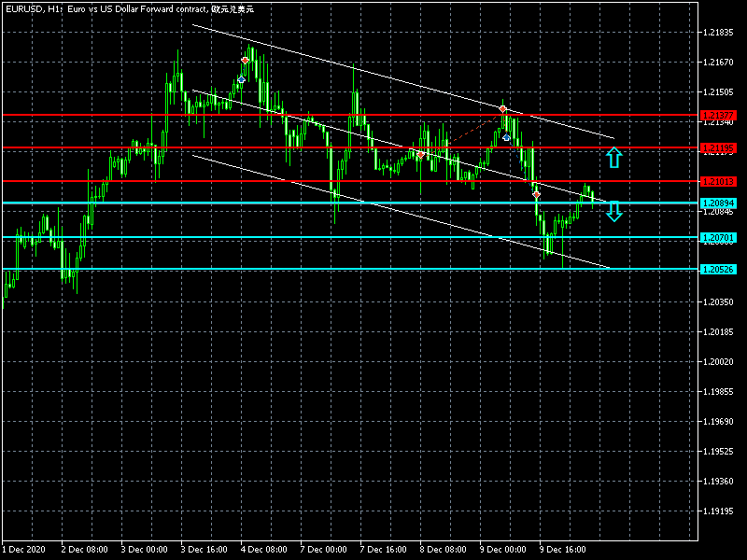This screenshot has height=560, width=747.
Task: Click the 1 Dec 2020 time label
Action: tap(24, 550)
